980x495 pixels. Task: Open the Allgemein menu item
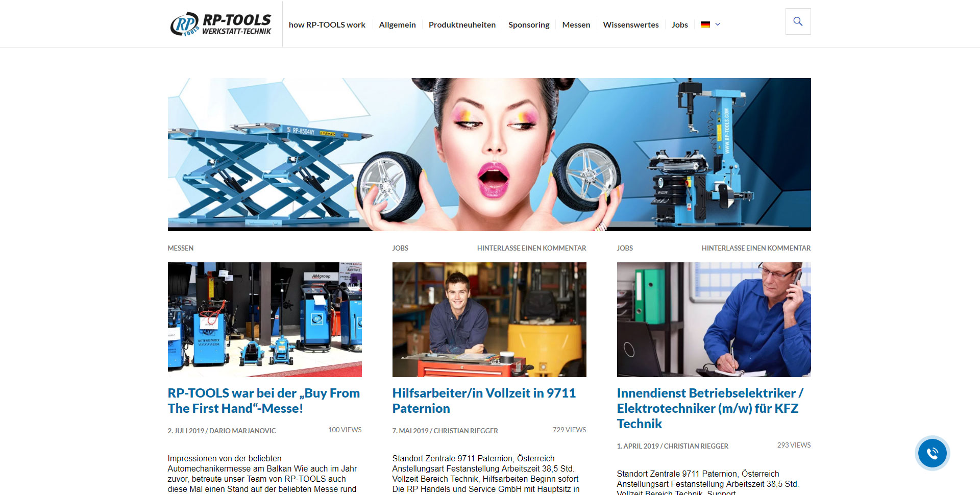pos(397,24)
